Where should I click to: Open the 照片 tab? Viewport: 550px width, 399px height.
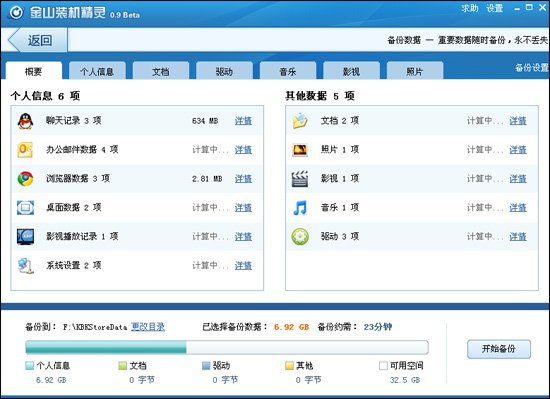(x=415, y=71)
